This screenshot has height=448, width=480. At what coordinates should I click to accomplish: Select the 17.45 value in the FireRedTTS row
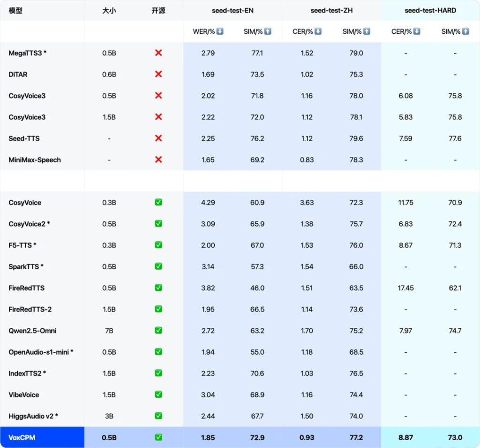tap(405, 288)
